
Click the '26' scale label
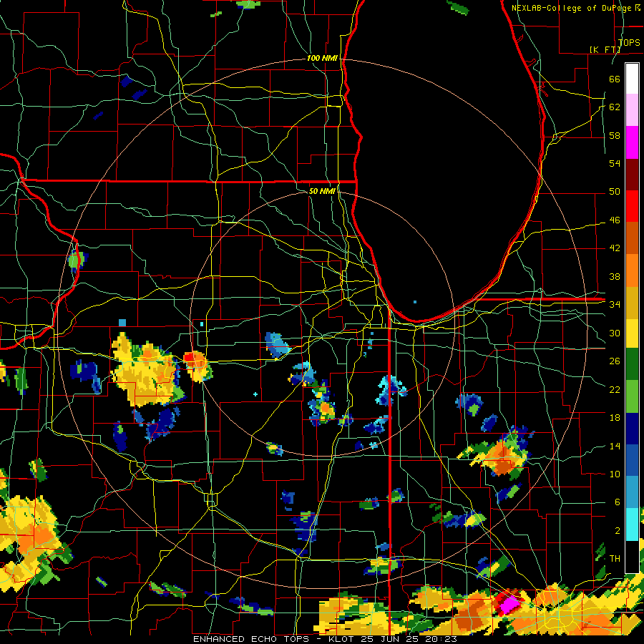pyautogui.click(x=615, y=361)
